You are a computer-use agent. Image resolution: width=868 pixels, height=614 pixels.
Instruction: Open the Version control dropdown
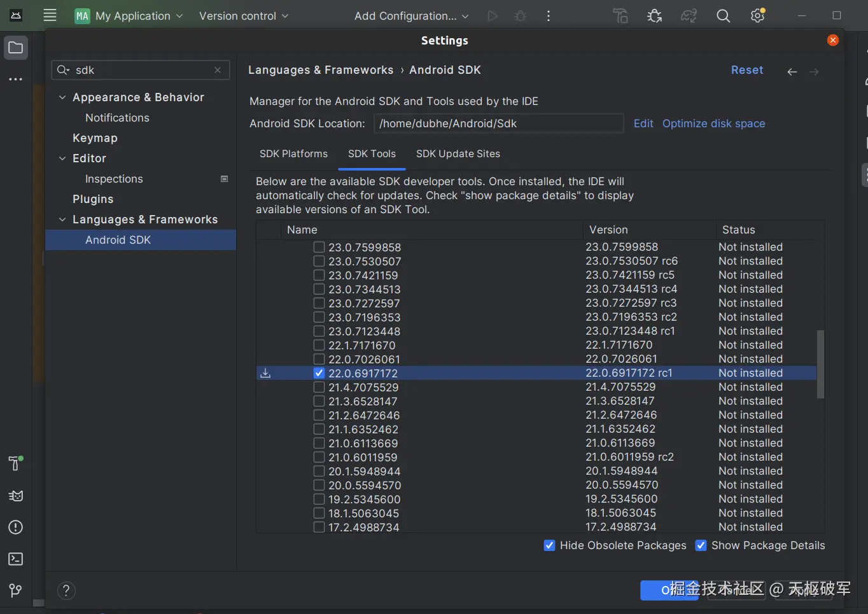[243, 16]
